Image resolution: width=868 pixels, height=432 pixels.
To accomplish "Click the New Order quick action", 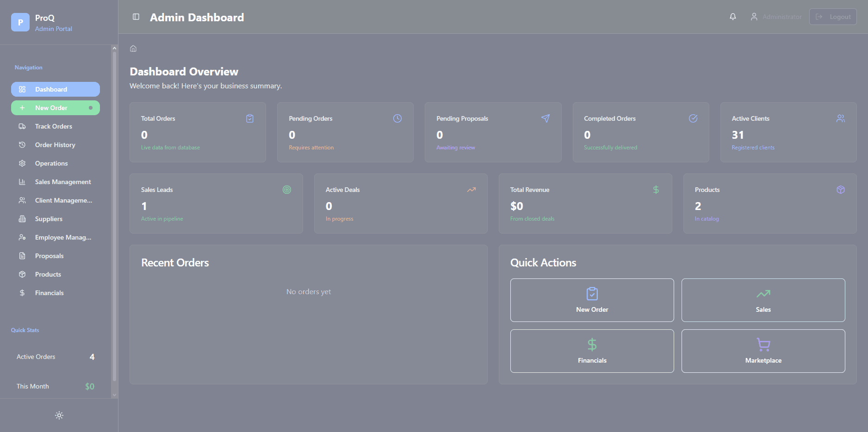I will [x=592, y=300].
